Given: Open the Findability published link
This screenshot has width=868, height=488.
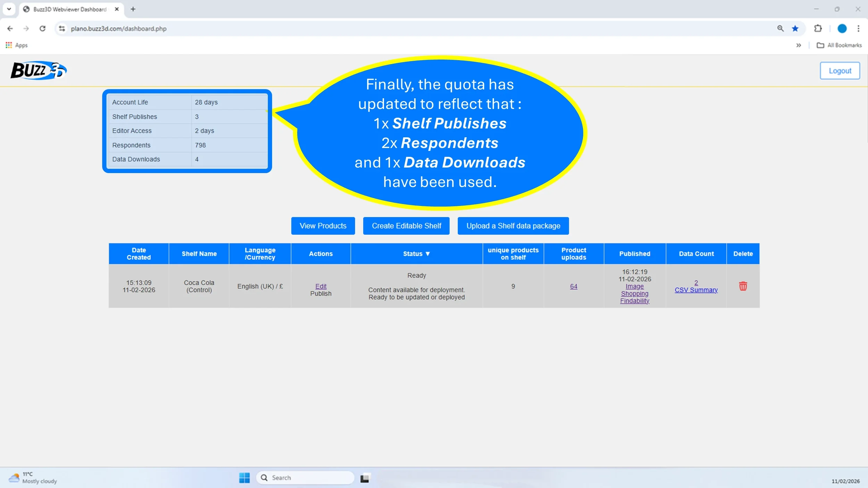Looking at the screenshot, I should tap(634, 301).
